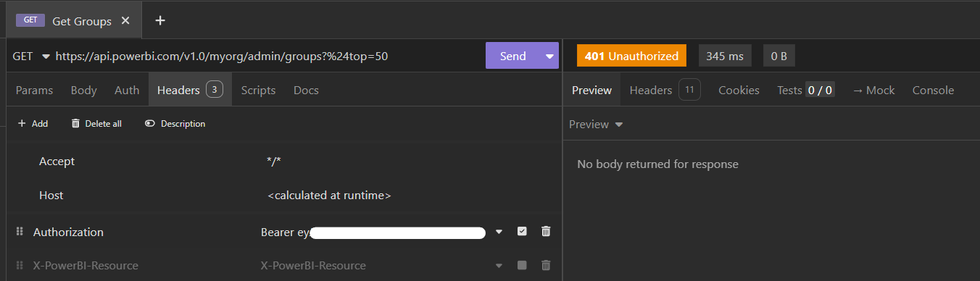The height and width of the screenshot is (281, 980).
Task: Click Delete all headers
Action: coord(96,124)
